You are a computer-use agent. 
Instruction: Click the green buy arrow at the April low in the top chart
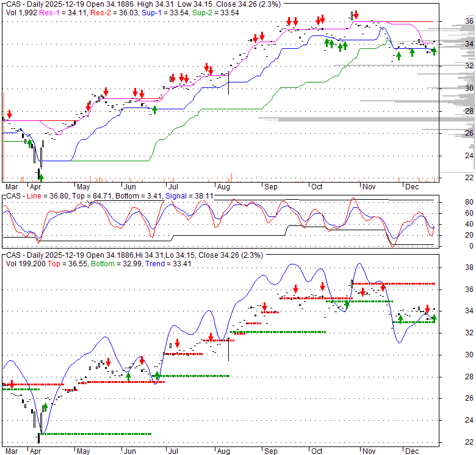click(x=41, y=177)
